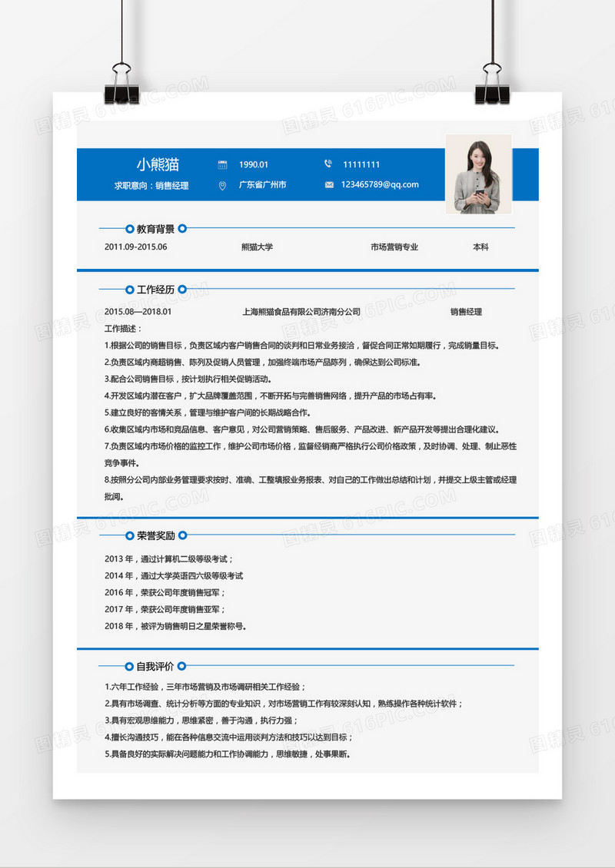This screenshot has width=615, height=868.
Task: Click the job title 销售经理 in work history
Action: (466, 312)
